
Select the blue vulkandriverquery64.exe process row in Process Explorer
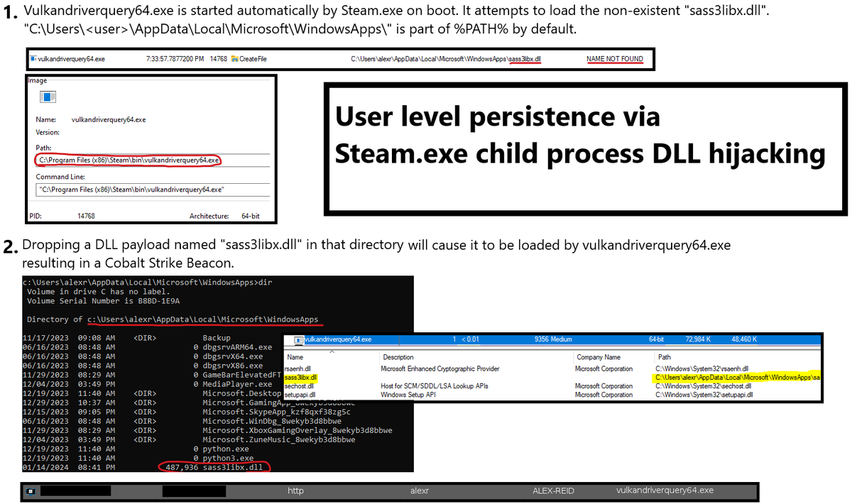click(552, 339)
